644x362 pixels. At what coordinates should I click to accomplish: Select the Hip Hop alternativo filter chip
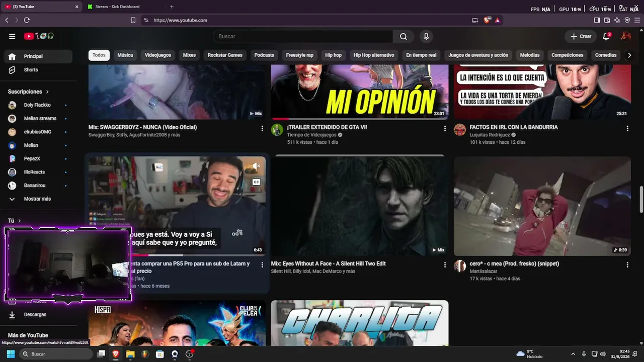[x=374, y=55]
